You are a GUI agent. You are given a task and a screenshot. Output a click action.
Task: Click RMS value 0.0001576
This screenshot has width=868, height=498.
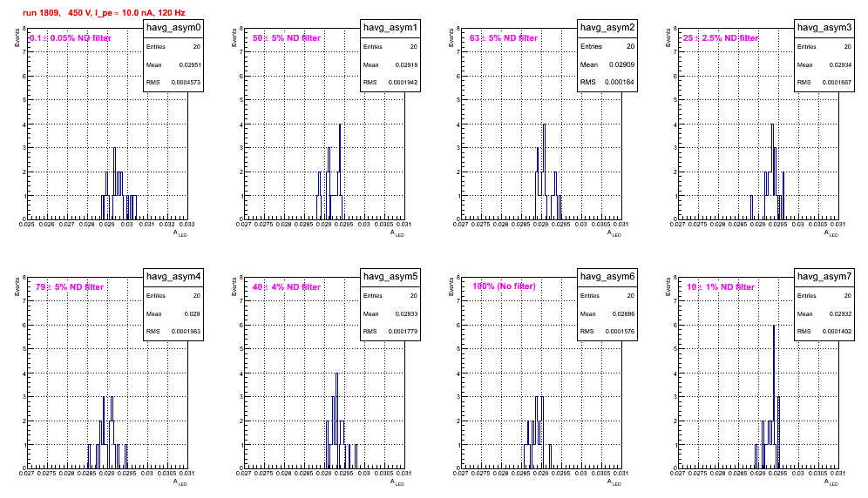[x=620, y=332]
